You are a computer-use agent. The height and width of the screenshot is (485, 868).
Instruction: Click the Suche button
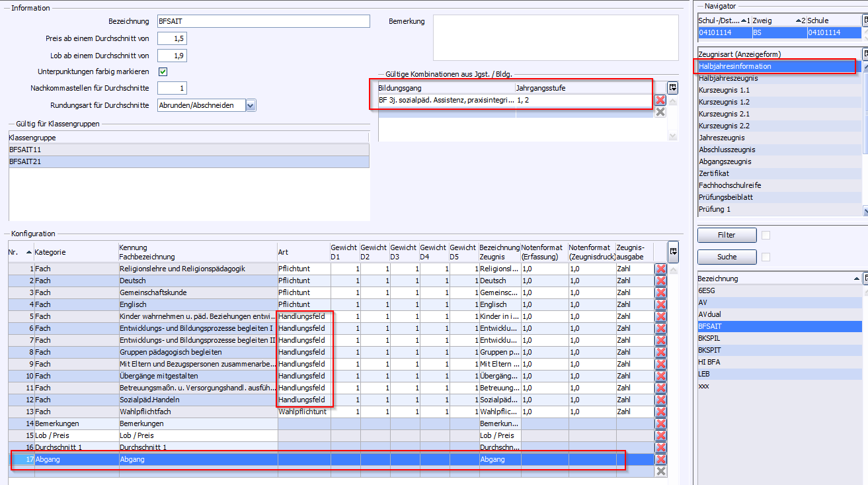pyautogui.click(x=727, y=257)
